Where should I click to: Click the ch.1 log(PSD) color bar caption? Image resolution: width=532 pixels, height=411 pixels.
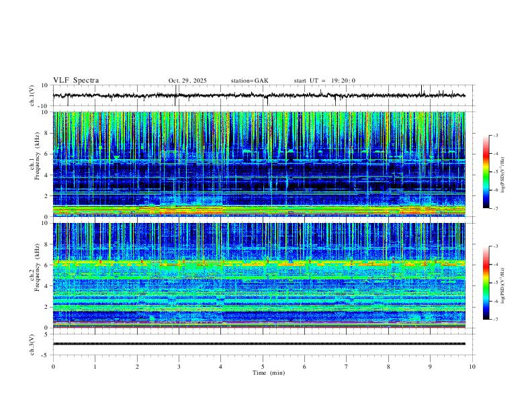[x=502, y=175]
